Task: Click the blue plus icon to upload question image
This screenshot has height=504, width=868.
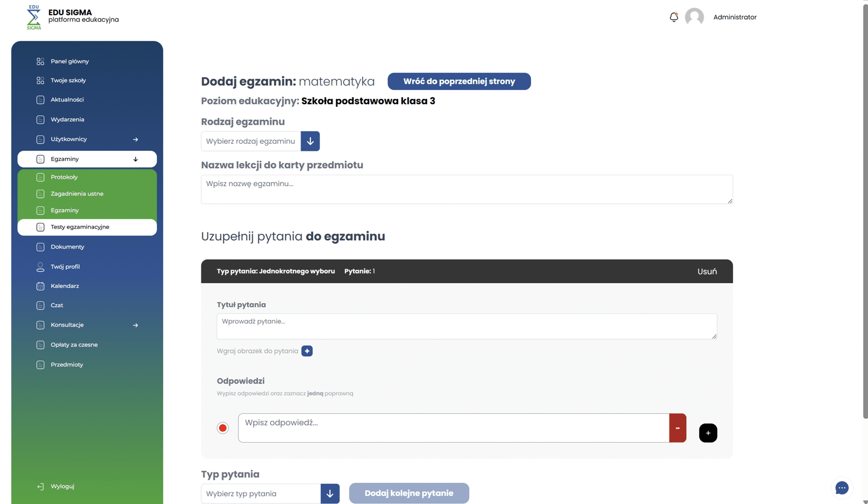Action: coord(307,351)
